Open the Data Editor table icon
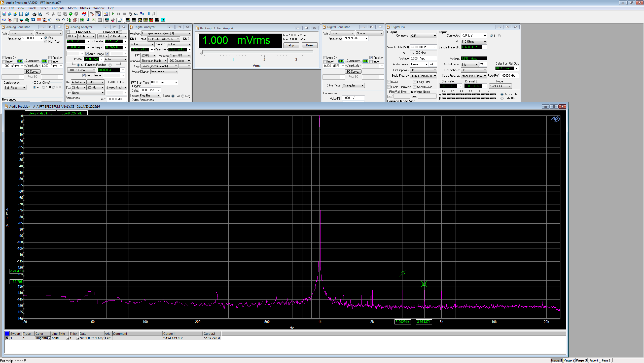The width and height of the screenshot is (644, 363). click(100, 20)
